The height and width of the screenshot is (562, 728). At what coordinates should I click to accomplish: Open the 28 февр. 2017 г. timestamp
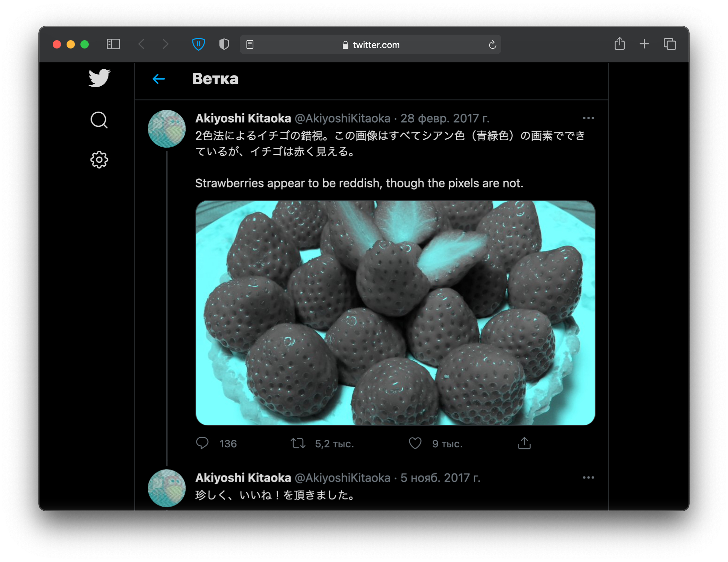[445, 118]
